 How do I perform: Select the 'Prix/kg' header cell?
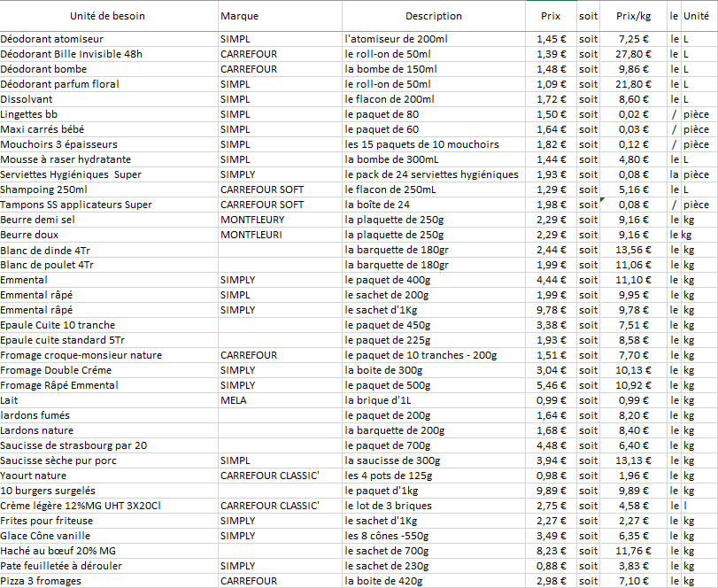click(633, 16)
